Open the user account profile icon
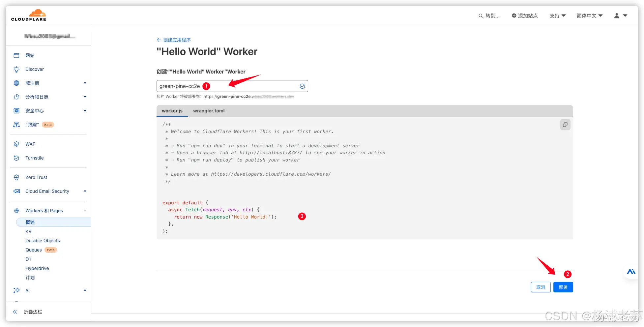 coord(617,15)
